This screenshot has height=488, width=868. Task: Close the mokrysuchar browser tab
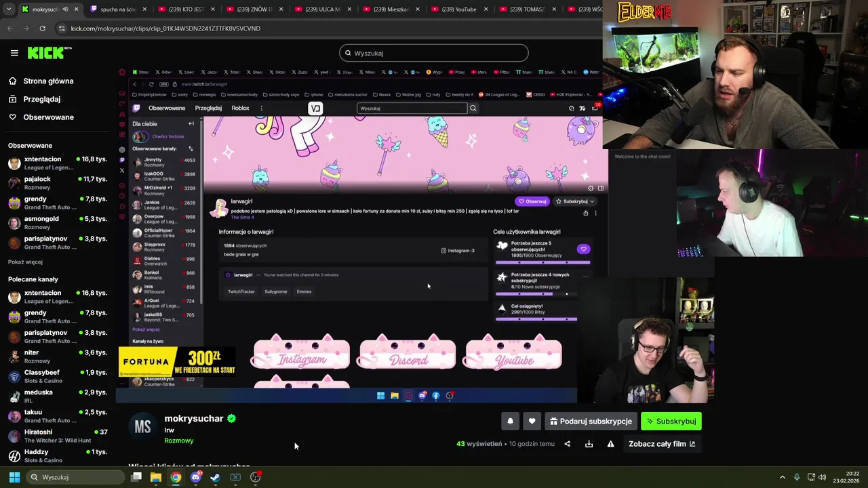point(77,9)
